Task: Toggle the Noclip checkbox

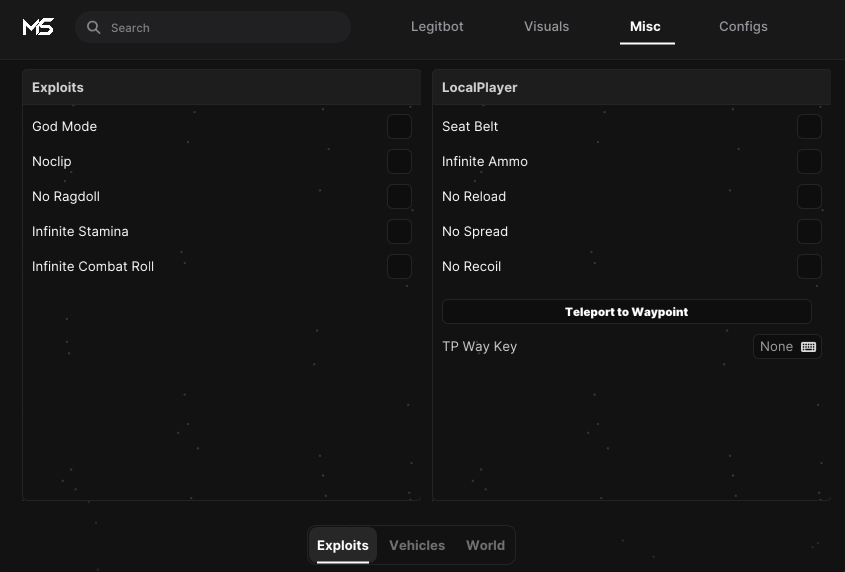Action: pyautogui.click(x=399, y=161)
